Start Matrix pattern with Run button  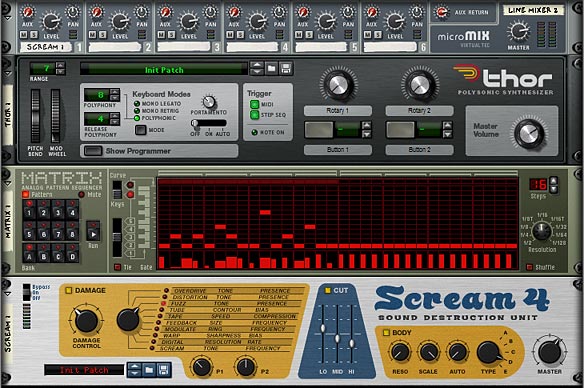93,234
